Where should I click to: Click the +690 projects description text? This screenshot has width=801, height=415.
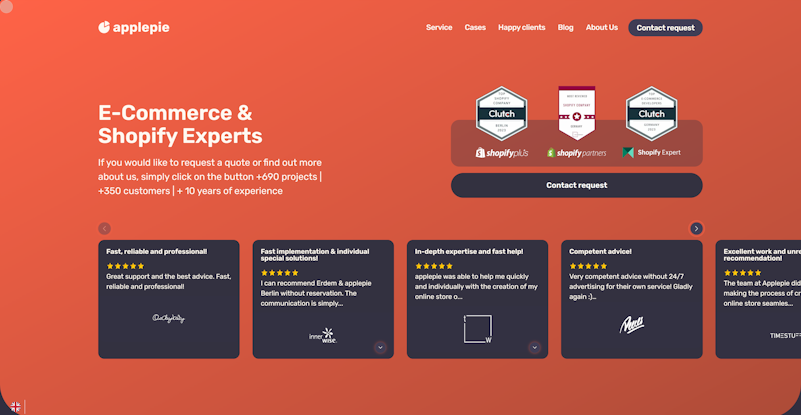point(210,177)
